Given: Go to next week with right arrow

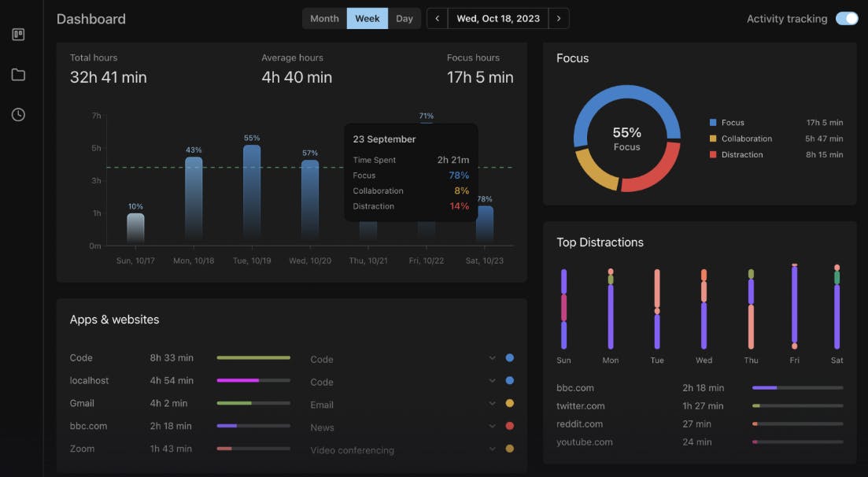Looking at the screenshot, I should pyautogui.click(x=559, y=18).
